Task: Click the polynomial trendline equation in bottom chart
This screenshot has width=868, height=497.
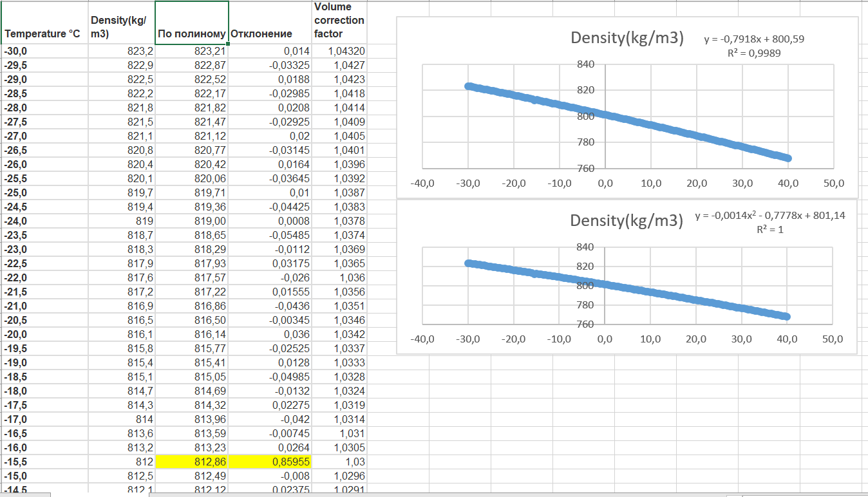Action: tap(769, 216)
